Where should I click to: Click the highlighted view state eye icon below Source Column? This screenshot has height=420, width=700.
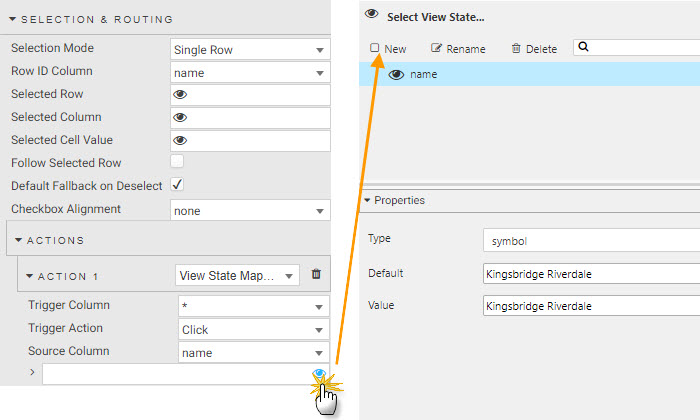tap(319, 375)
